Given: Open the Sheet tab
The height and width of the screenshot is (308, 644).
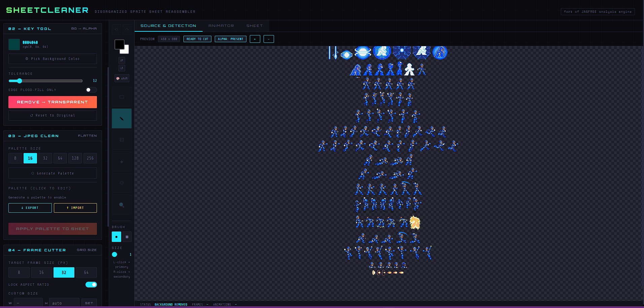Looking at the screenshot, I should (255, 26).
